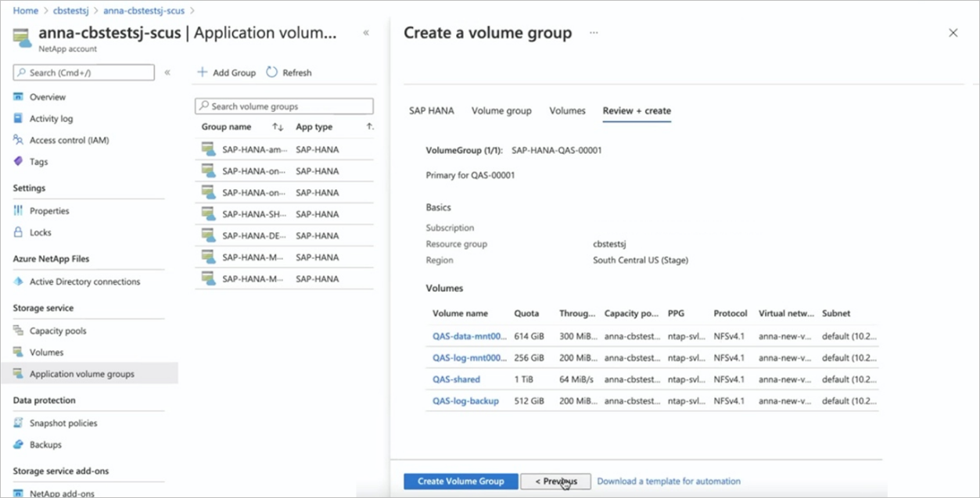Screen dimensions: 980x498
Task: Open the QAS-log-mnt000 volume link
Action: coord(469,358)
